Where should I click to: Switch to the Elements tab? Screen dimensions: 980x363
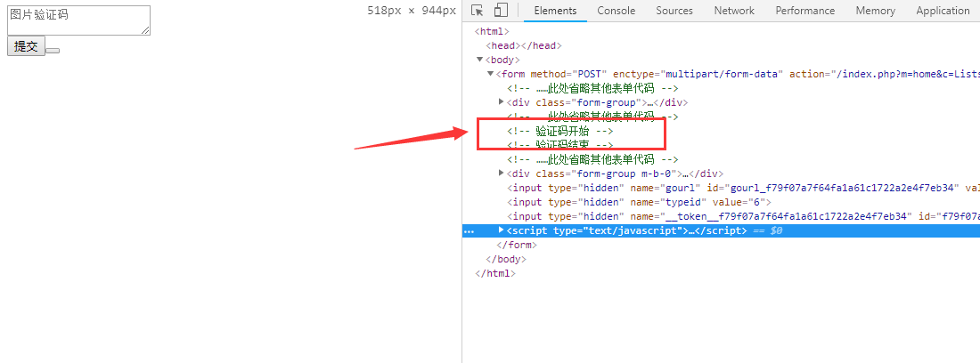pos(555,11)
